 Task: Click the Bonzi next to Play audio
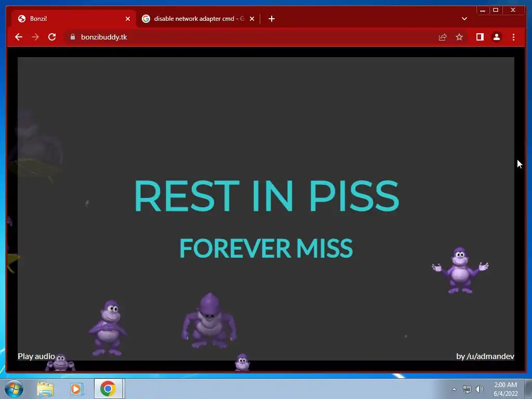coord(60,362)
